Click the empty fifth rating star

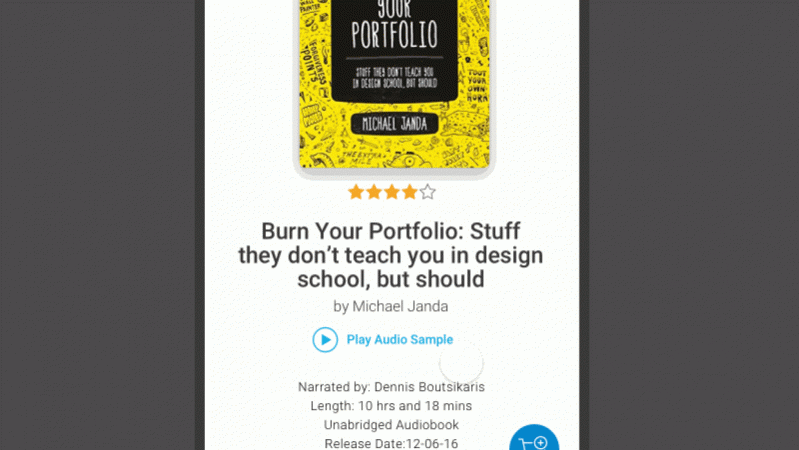(x=428, y=192)
